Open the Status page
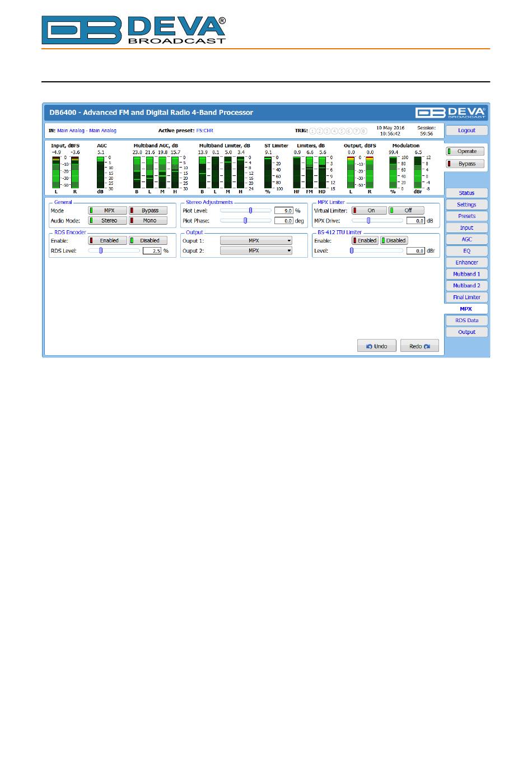This screenshot has height=762, width=532. pyautogui.click(x=466, y=193)
